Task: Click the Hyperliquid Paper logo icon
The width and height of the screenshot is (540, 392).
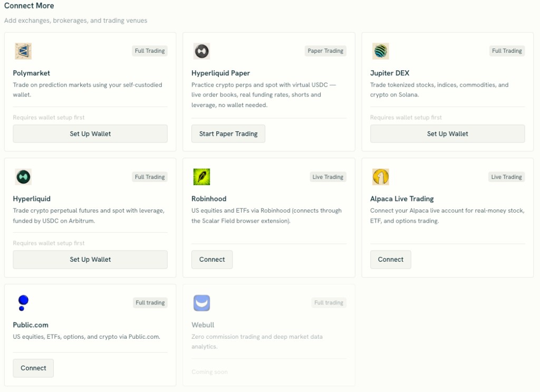Action: coord(201,51)
